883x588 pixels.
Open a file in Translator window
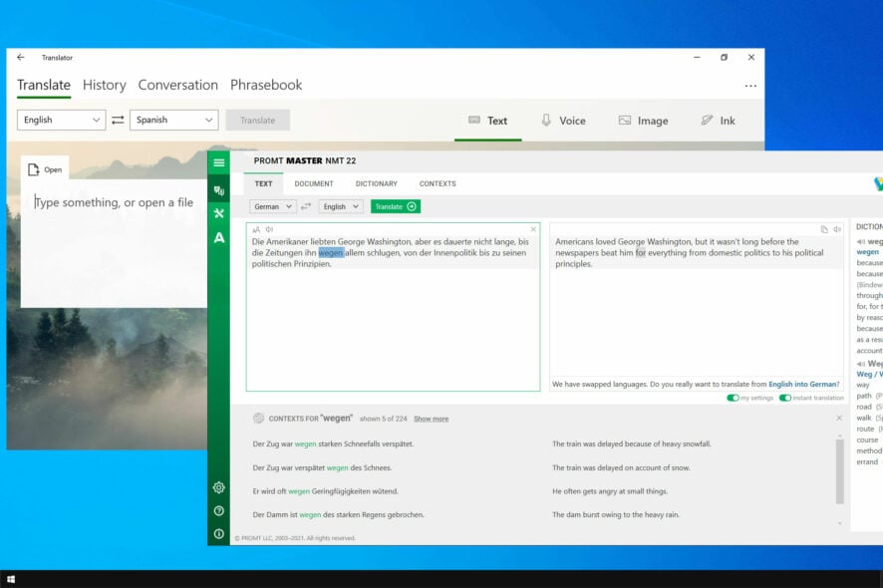pyautogui.click(x=45, y=169)
